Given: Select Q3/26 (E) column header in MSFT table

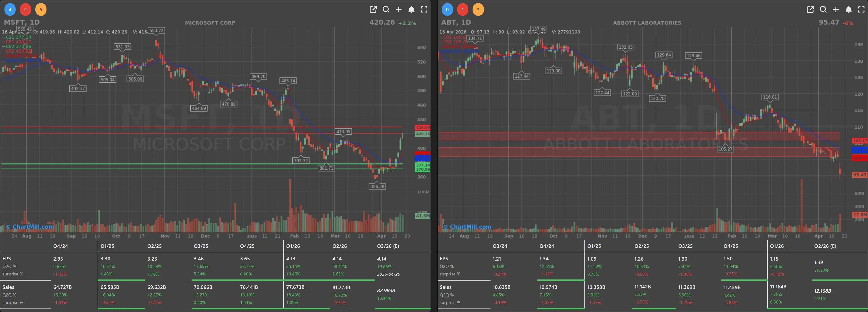Looking at the screenshot, I should click(x=388, y=246).
